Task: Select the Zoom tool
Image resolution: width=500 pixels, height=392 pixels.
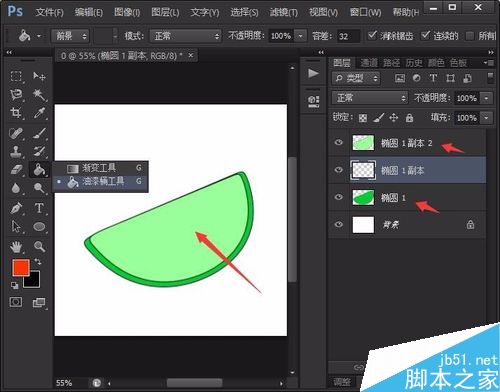Action: point(39,247)
